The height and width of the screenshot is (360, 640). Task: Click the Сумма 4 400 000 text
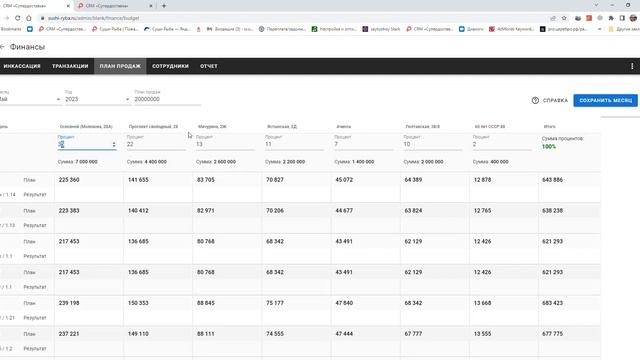pyautogui.click(x=147, y=162)
